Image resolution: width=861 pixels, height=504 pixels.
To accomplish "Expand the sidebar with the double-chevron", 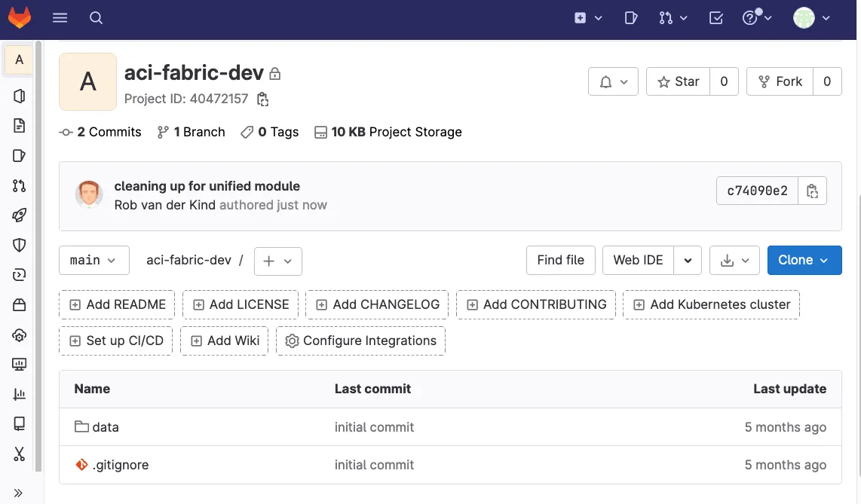I will pyautogui.click(x=20, y=493).
